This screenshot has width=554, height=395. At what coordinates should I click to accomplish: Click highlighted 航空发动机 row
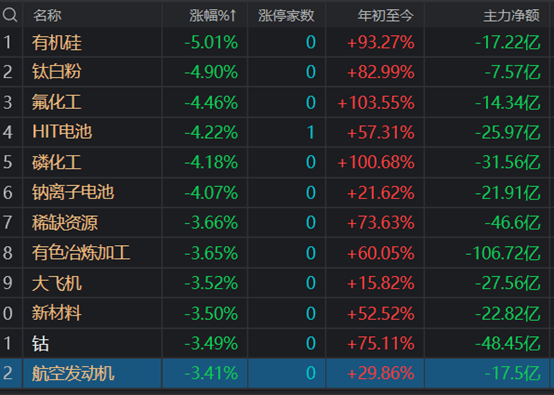[x=276, y=373]
